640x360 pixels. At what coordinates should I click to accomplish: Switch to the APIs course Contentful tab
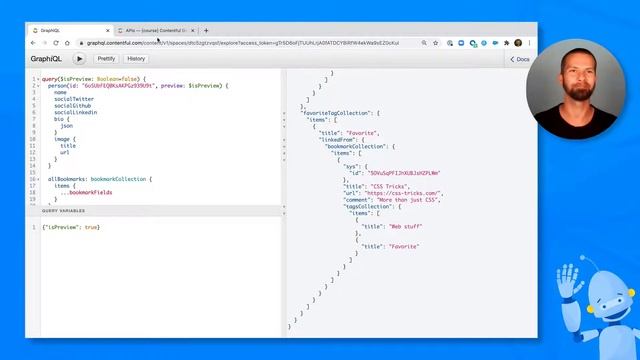156,31
